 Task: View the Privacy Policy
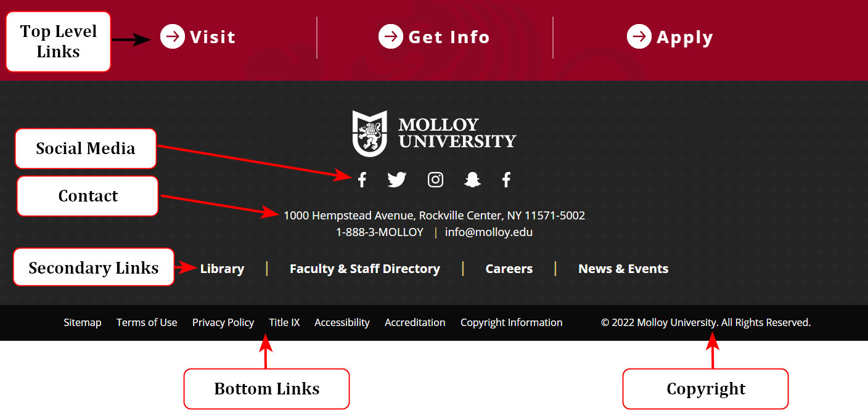(x=223, y=322)
